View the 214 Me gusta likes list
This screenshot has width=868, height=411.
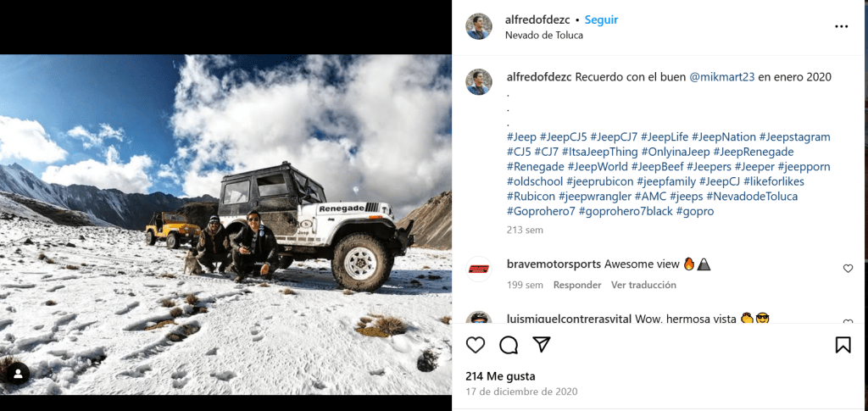500,376
